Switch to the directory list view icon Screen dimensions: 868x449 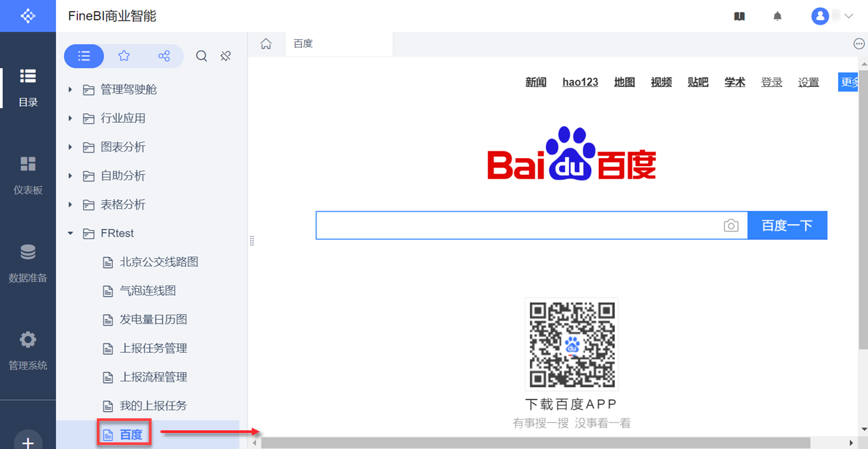pyautogui.click(x=84, y=57)
